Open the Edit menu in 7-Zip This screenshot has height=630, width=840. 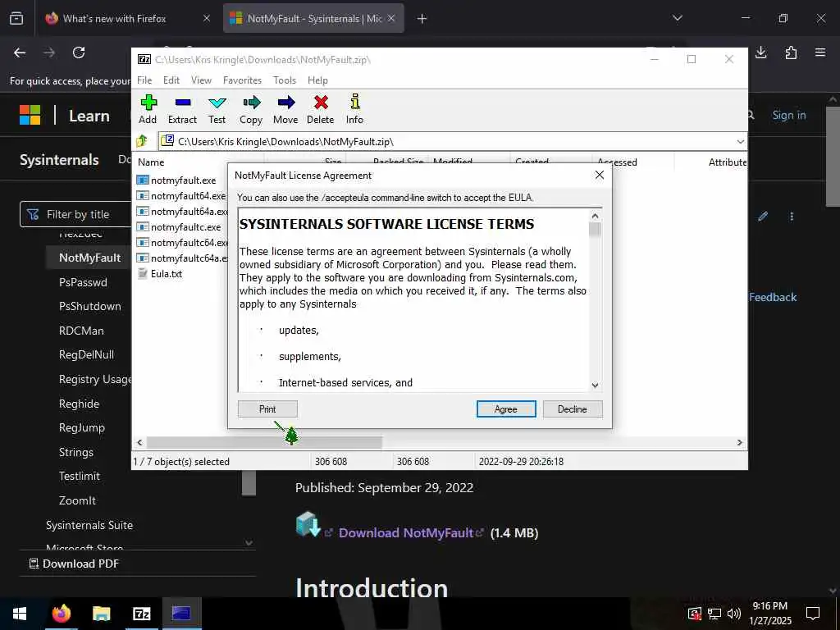tap(171, 80)
